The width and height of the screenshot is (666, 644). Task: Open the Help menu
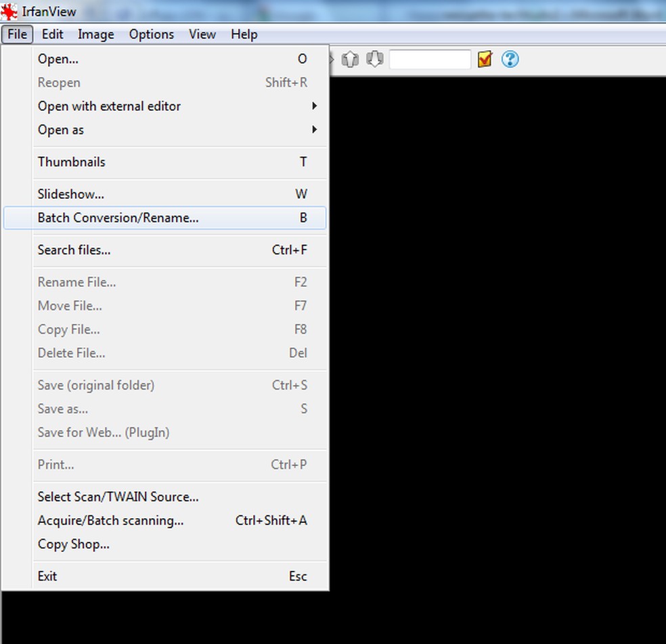pos(244,34)
